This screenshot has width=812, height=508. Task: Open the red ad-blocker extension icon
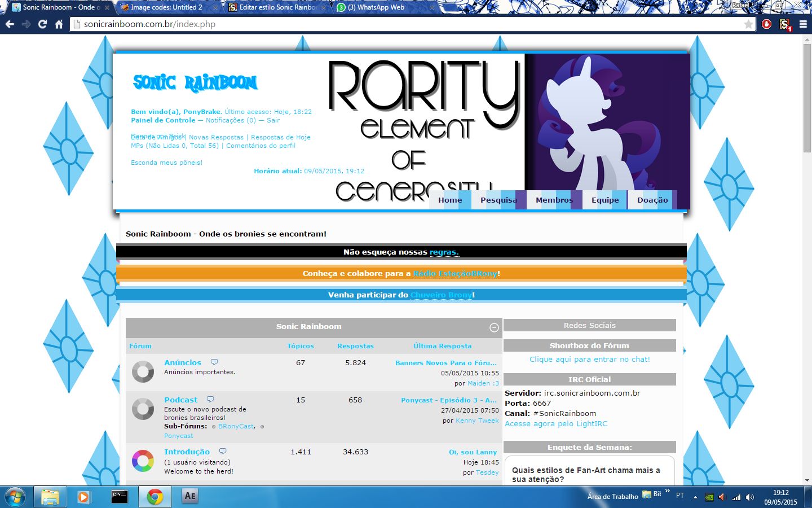click(767, 24)
